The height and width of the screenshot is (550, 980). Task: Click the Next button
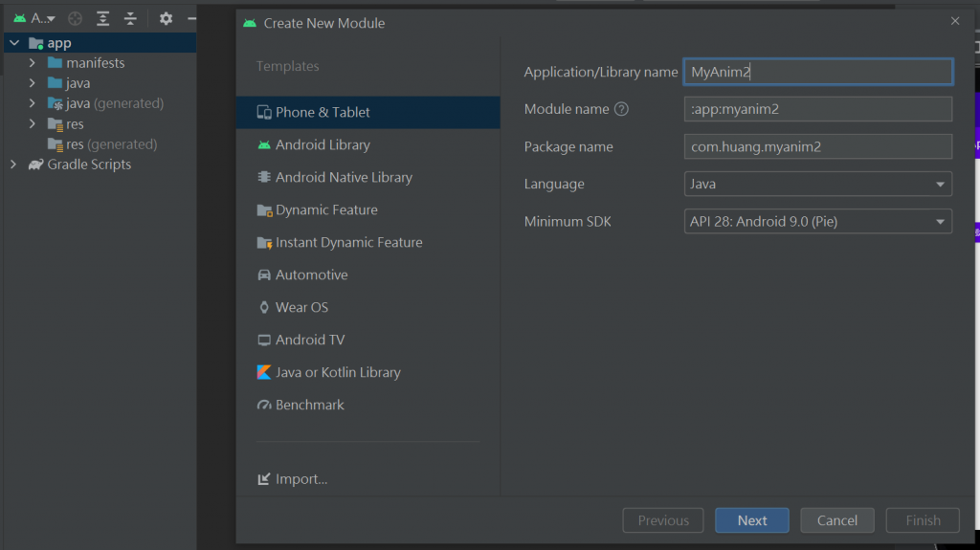coord(751,520)
